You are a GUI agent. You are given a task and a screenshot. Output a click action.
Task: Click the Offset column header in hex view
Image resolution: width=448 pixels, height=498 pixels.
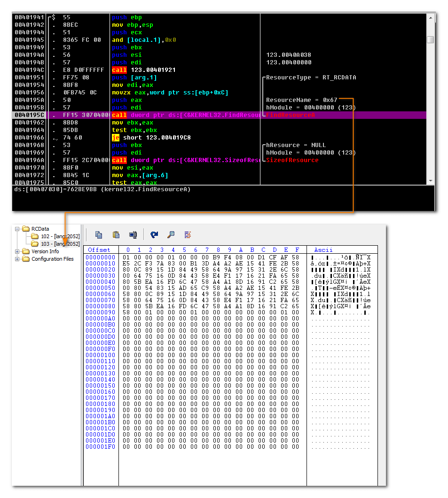pyautogui.click(x=99, y=250)
